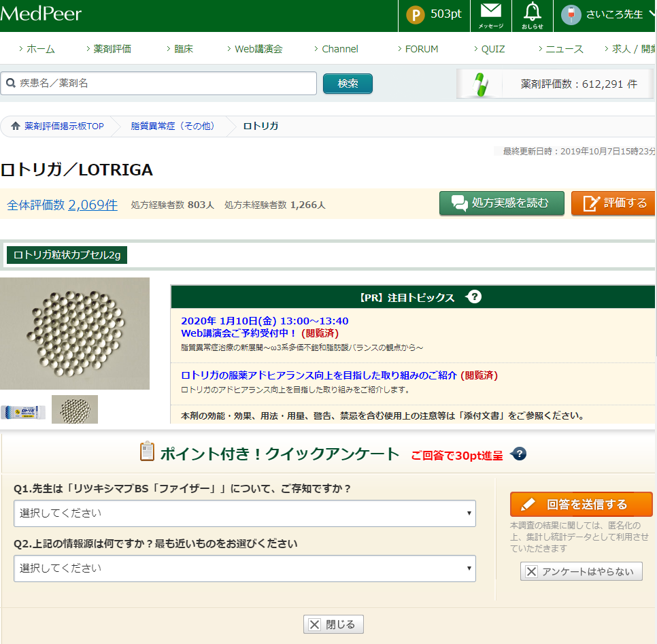
Task: Open the Q2 選択してください dropdown
Action: (x=245, y=568)
